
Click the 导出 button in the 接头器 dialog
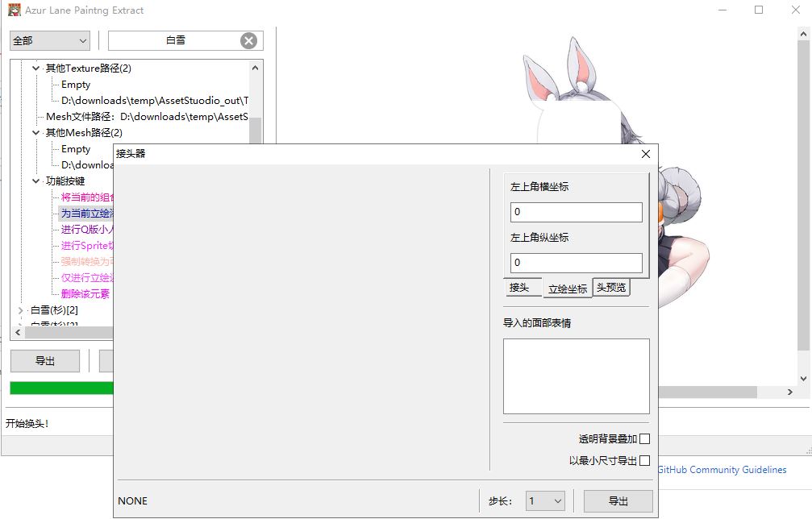(x=618, y=500)
